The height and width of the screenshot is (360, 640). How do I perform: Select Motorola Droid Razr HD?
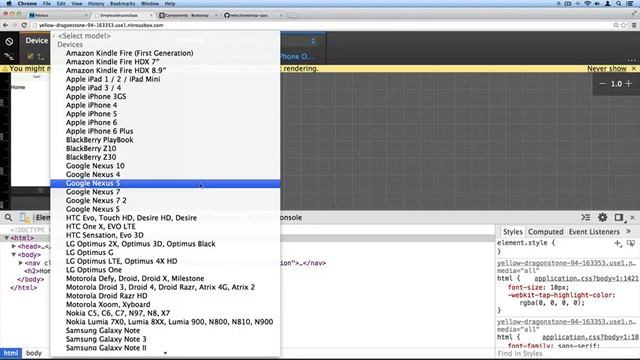click(x=165, y=296)
